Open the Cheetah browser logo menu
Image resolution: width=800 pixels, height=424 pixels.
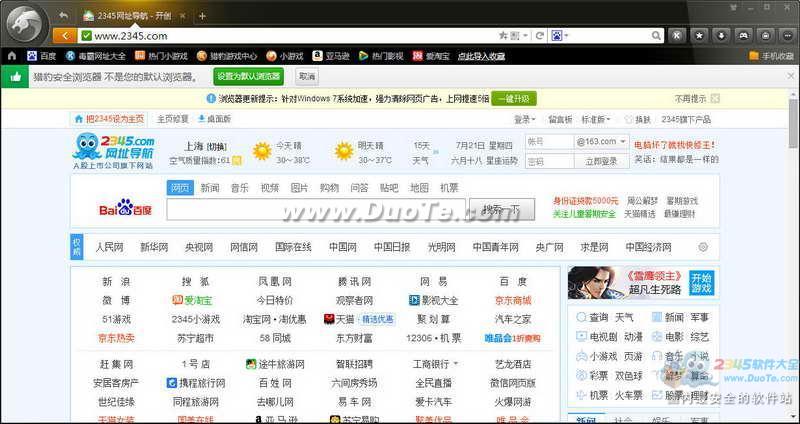coord(24,24)
